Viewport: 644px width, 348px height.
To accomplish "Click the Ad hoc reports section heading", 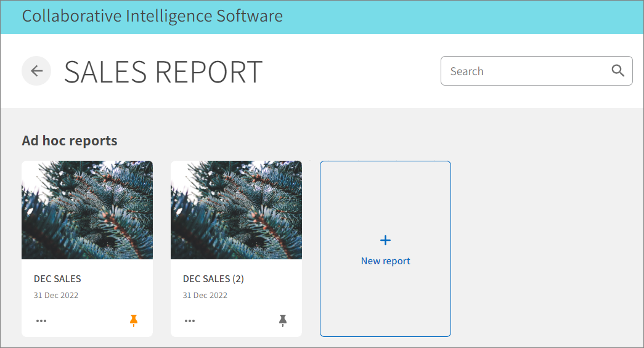I will coord(70,140).
